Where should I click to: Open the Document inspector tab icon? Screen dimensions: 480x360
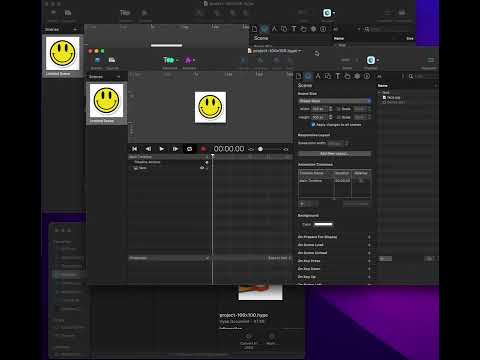click(x=299, y=76)
